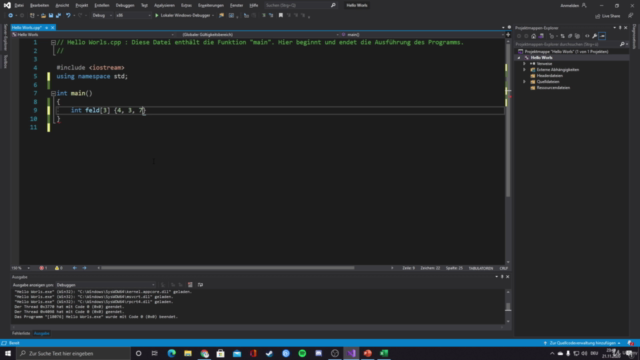
Task: Click Show All Files icon in Projektmappen-Explorer
Action: (x=578, y=36)
